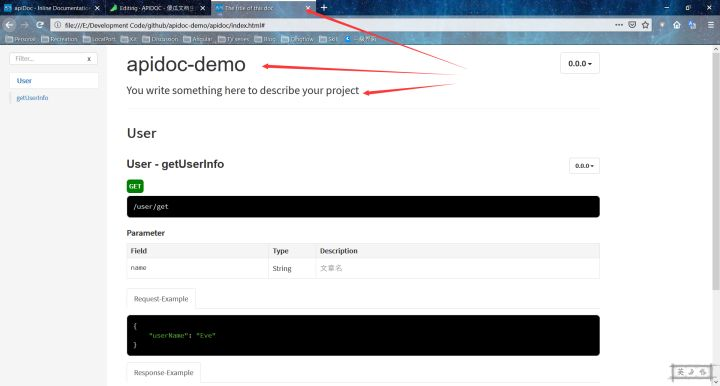Open the Discussion bookmarks folder
Viewport: 720px width, 386px height.
pyautogui.click(x=160, y=39)
